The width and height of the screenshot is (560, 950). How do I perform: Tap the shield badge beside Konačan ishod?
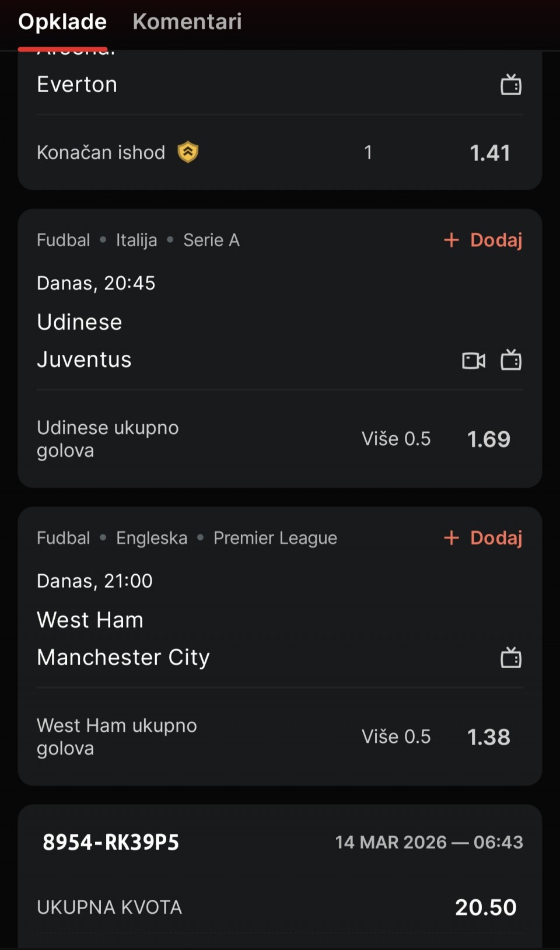click(188, 152)
